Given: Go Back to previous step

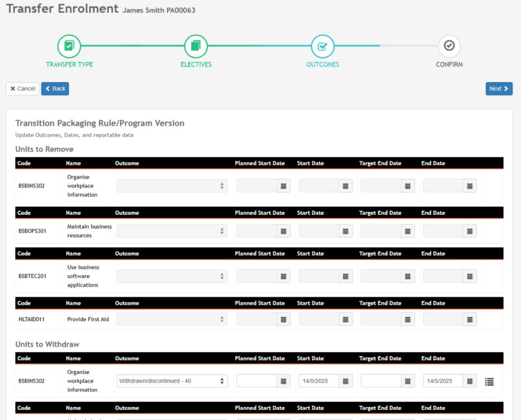Looking at the screenshot, I should click(55, 89).
